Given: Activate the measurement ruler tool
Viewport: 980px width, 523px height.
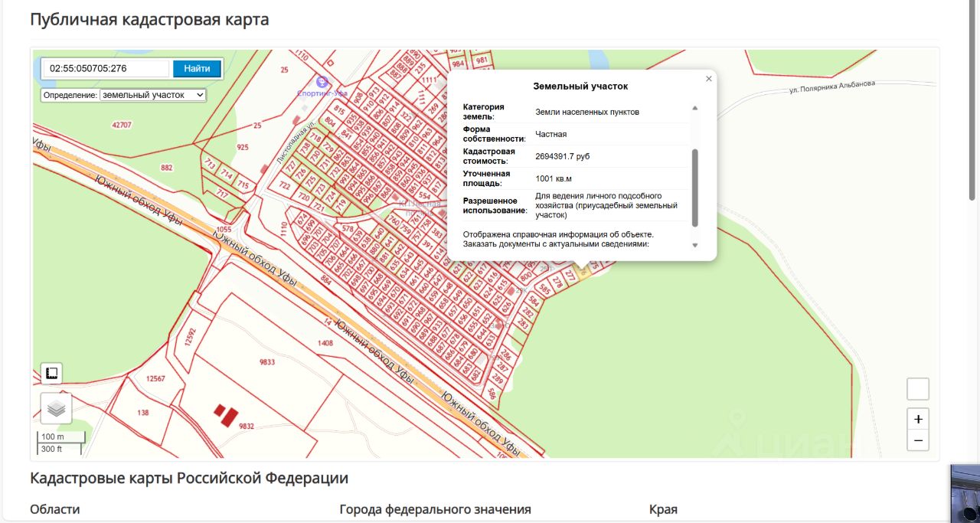Looking at the screenshot, I should [x=51, y=374].
